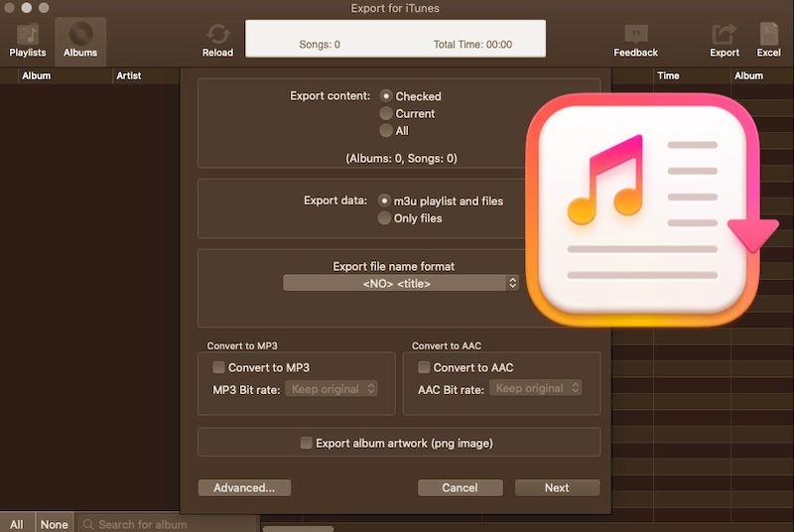The height and width of the screenshot is (532, 794).
Task: Open the MP3 Bit rate dropdown
Action: 331,389
